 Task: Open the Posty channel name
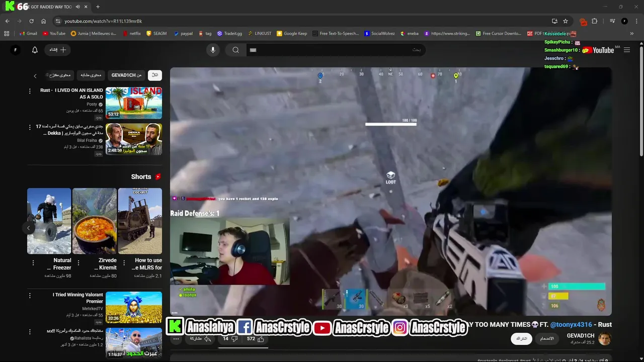[92, 104]
